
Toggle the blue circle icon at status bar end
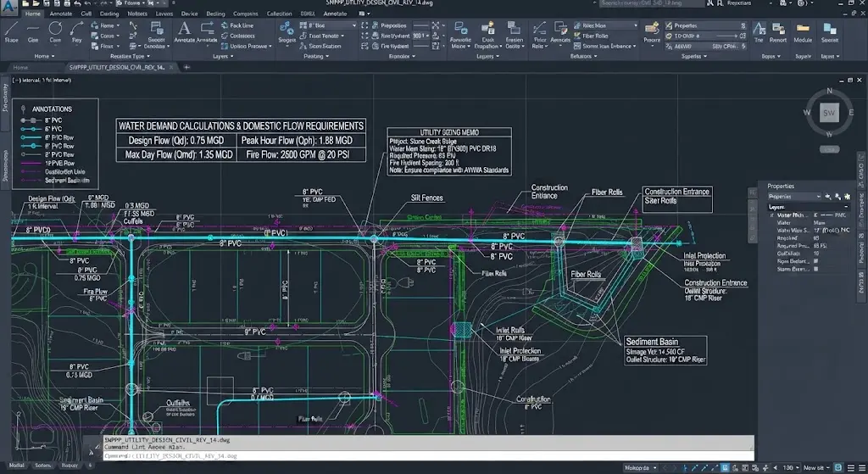838,468
